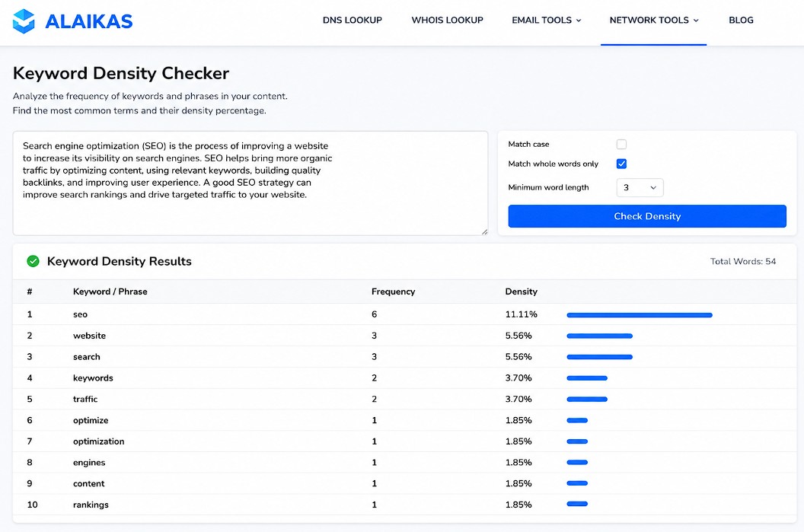Click the Density column header

(521, 291)
